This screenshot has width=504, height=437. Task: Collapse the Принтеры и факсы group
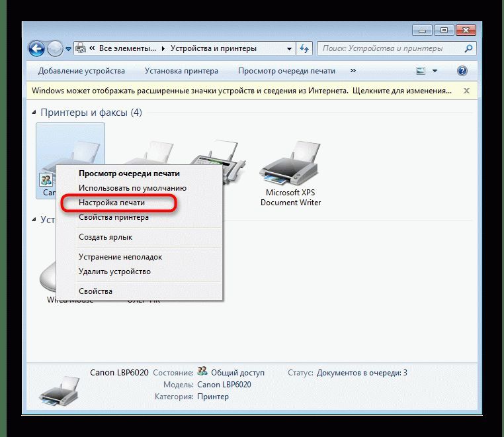tap(34, 113)
